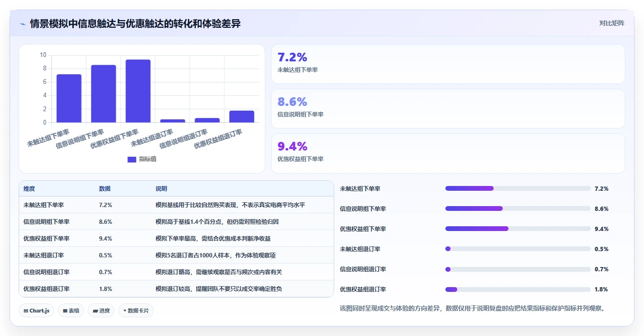Click the 0.5% cell in the table

(x=105, y=255)
